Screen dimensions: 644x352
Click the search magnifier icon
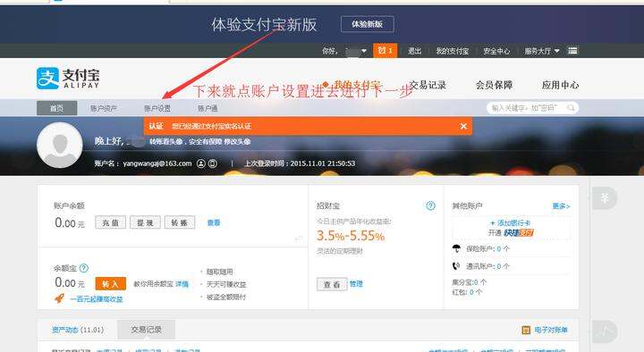coord(571,108)
